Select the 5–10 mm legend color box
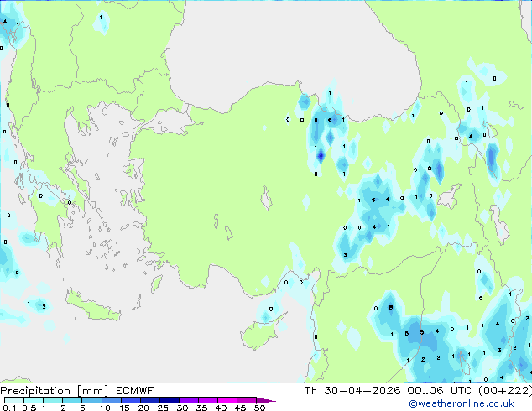 coord(91,400)
